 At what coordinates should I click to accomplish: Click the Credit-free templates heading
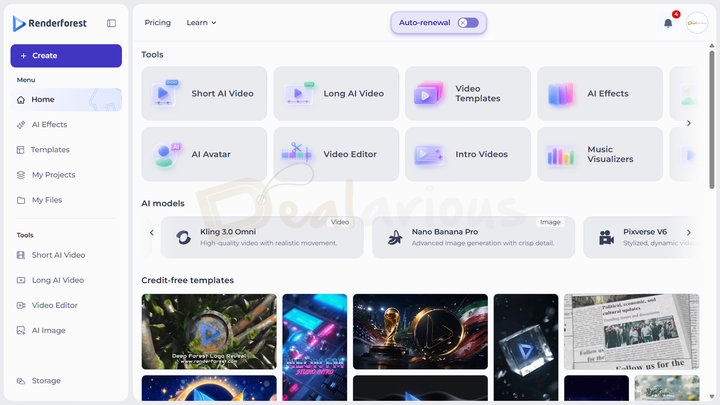[187, 280]
